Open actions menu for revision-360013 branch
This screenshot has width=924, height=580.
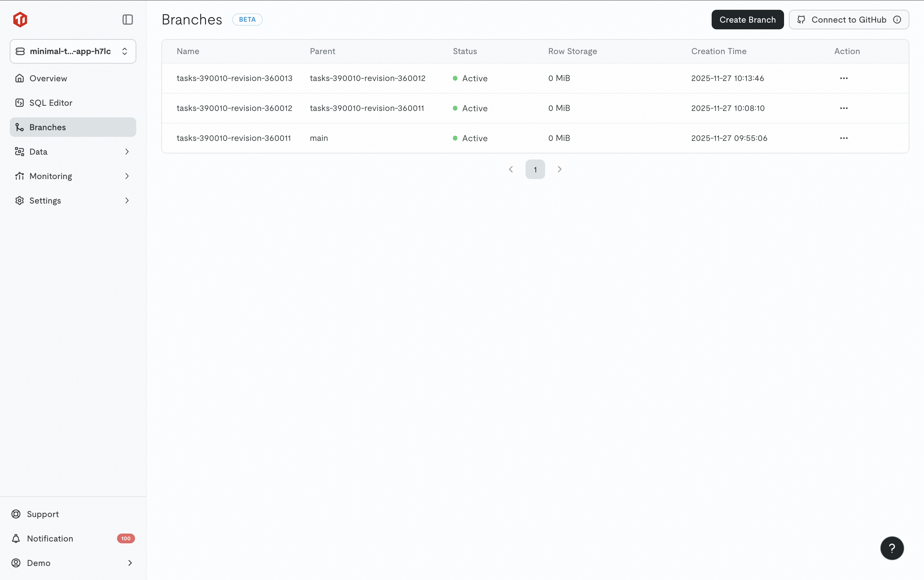(843, 78)
